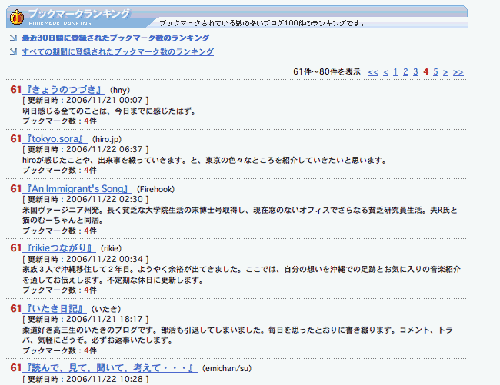The height and width of the screenshot is (385, 500).
Task: Open the blog 『An Immigrant's Song』
Action: pyautogui.click(x=77, y=189)
